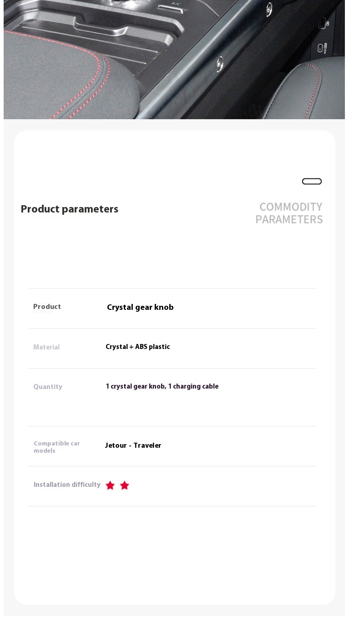The width and height of the screenshot is (364, 637).
Task: Select the "Material" row label
Action: click(x=46, y=347)
